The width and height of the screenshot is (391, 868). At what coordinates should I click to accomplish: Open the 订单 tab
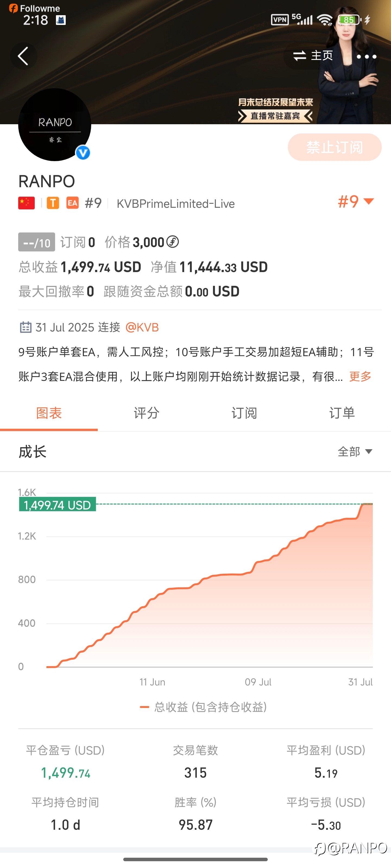click(x=342, y=413)
